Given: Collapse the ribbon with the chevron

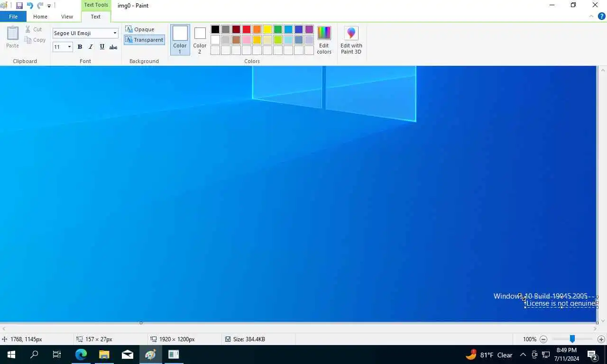Looking at the screenshot, I should pyautogui.click(x=591, y=16).
